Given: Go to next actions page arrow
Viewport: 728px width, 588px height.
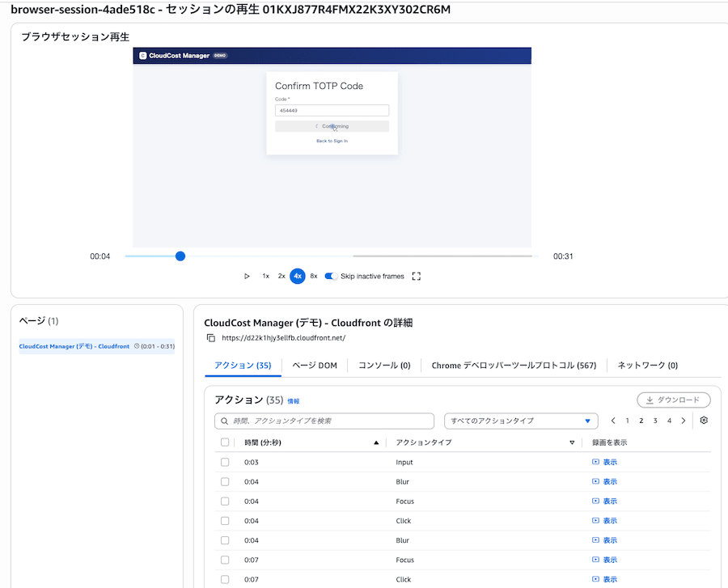Looking at the screenshot, I should pyautogui.click(x=684, y=421).
